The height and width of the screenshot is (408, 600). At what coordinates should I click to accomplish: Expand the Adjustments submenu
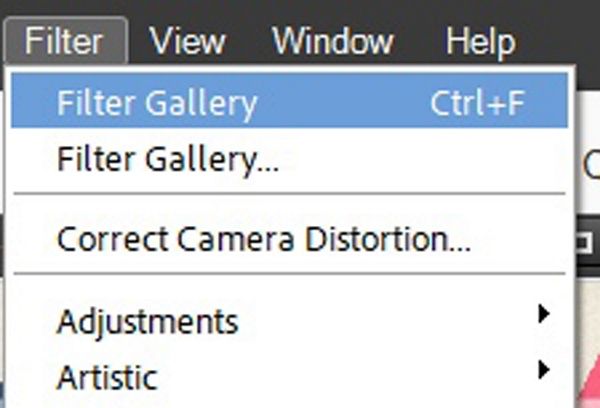pyautogui.click(x=148, y=322)
